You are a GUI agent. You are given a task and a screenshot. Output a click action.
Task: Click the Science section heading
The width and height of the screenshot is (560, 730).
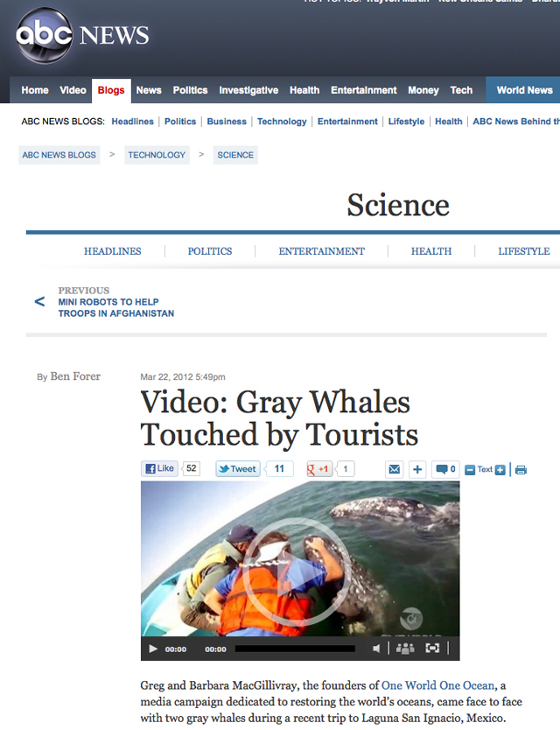click(x=398, y=205)
